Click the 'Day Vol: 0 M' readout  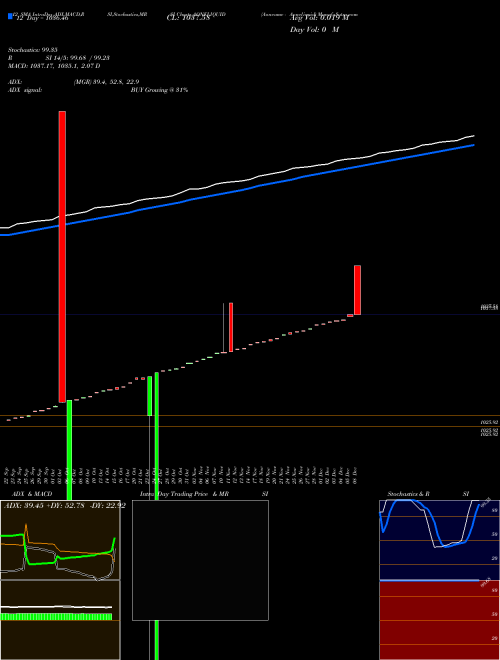tap(314, 30)
